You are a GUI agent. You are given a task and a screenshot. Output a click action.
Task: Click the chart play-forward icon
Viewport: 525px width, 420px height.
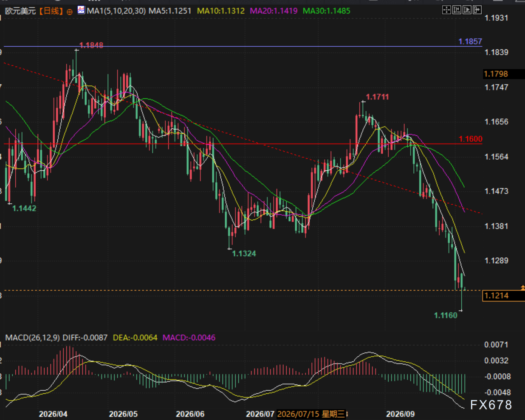467,10
